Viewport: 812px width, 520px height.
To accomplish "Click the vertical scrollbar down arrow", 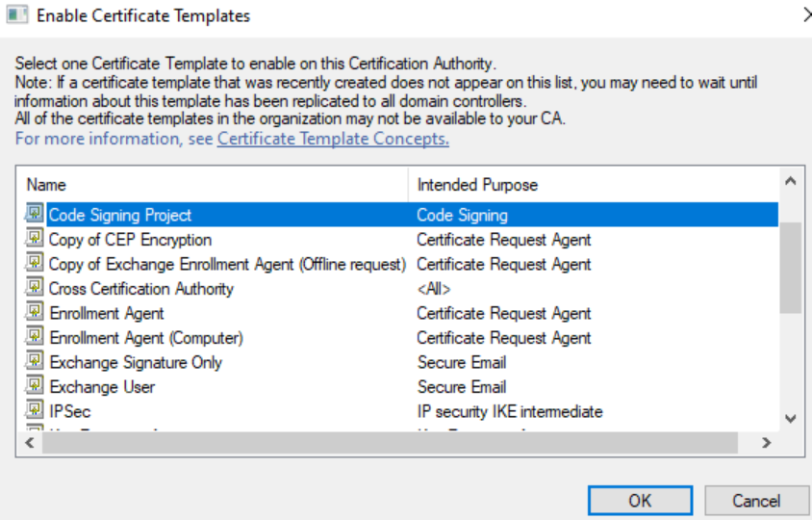I will click(790, 418).
